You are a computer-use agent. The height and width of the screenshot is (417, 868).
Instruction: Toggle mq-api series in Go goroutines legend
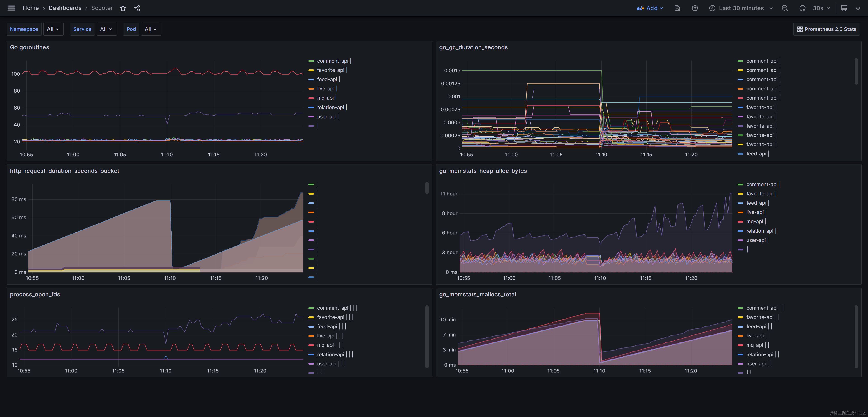[x=325, y=98]
